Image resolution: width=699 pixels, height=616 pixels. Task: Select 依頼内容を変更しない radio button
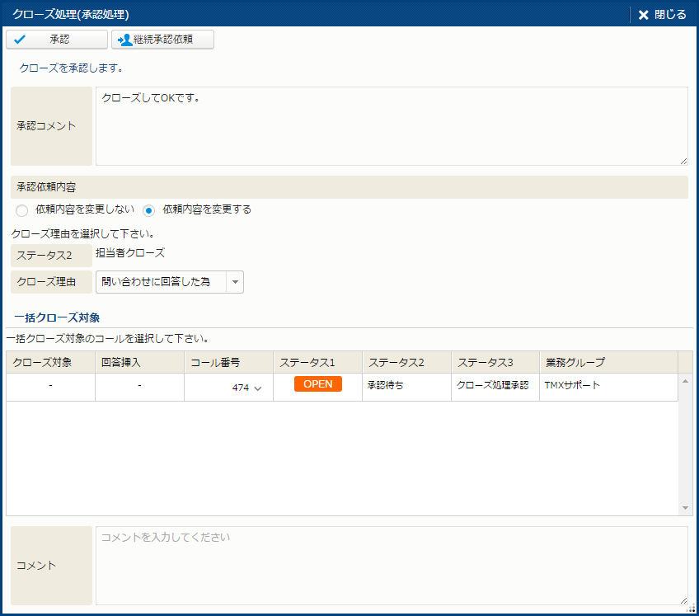pos(22,210)
